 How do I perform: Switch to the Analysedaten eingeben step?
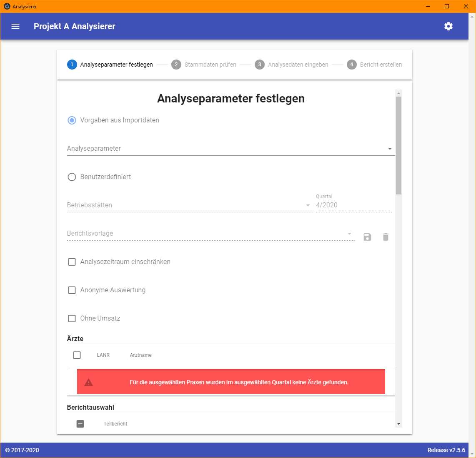pos(298,65)
